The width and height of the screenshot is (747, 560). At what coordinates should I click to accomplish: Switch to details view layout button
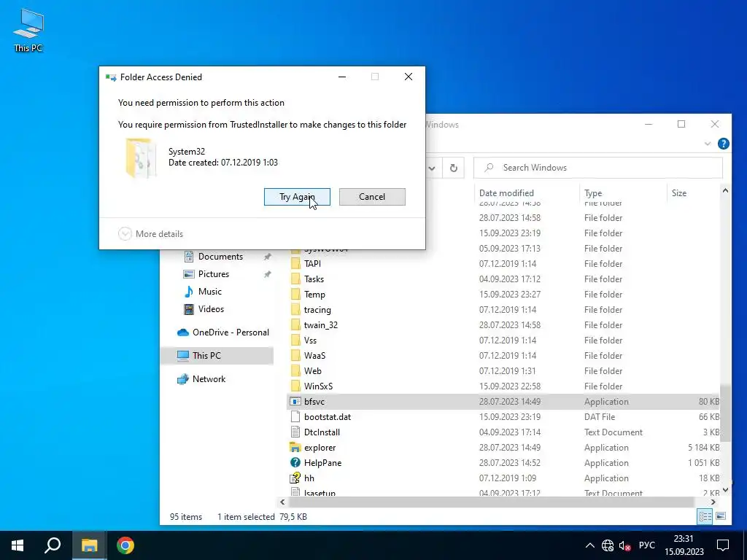click(x=705, y=517)
